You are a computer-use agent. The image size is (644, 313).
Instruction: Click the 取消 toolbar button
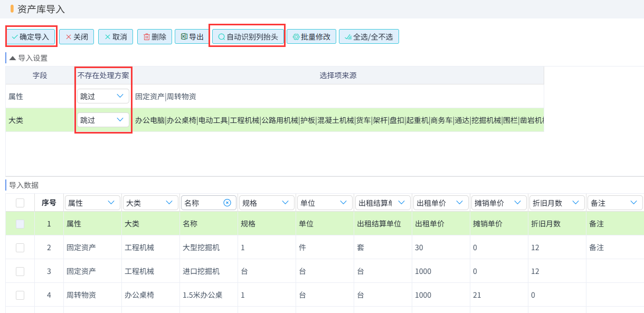click(116, 36)
